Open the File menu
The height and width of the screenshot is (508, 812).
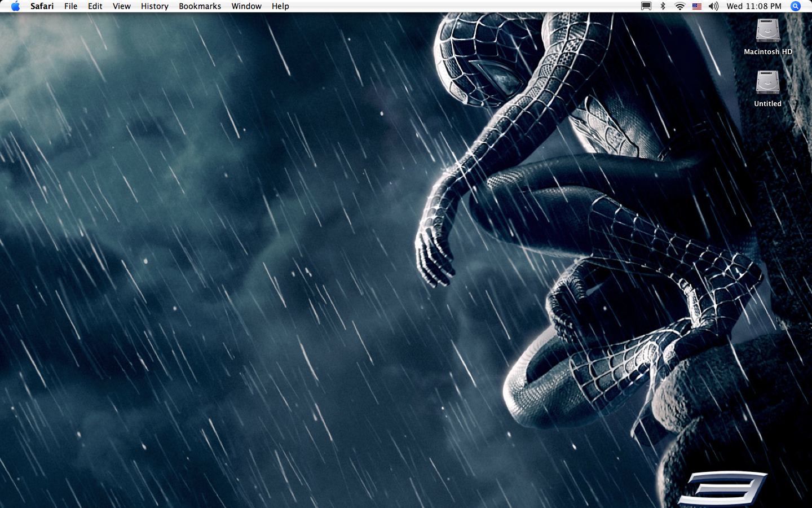[71, 6]
